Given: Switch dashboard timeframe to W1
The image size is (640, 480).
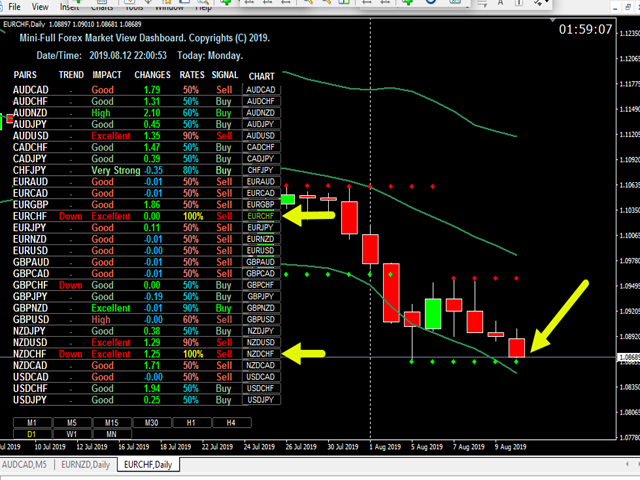Looking at the screenshot, I should pyautogui.click(x=72, y=434).
